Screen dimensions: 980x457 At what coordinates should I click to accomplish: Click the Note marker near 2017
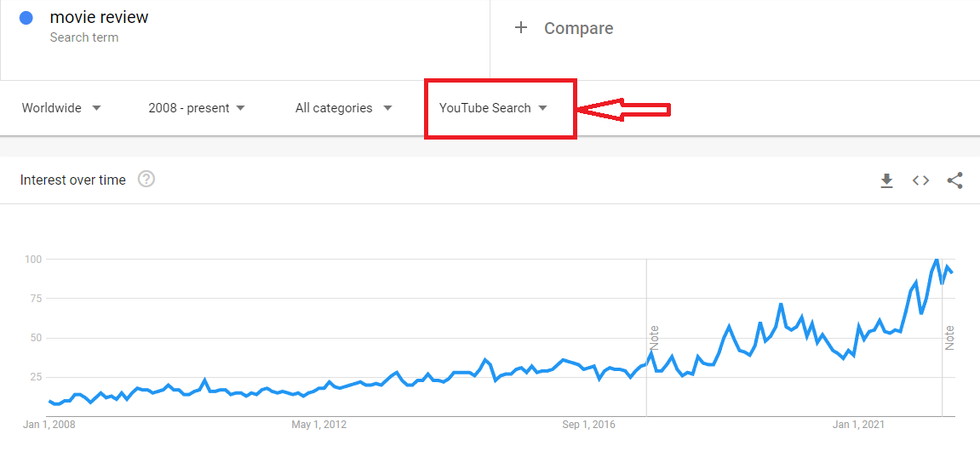(x=654, y=338)
